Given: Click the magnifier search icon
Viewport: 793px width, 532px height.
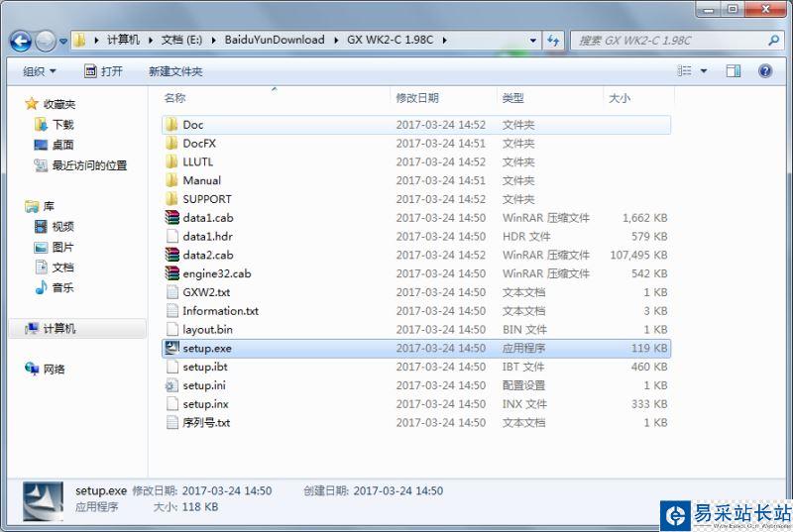Looking at the screenshot, I should pyautogui.click(x=773, y=41).
